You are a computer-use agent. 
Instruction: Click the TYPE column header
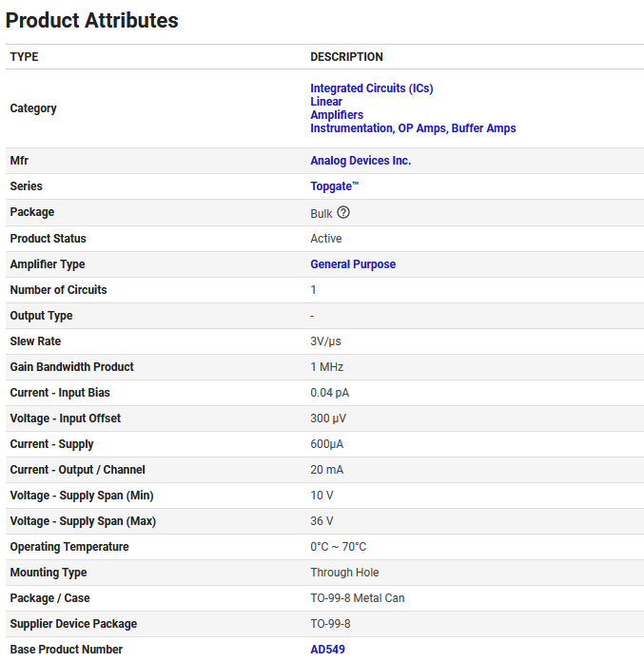24,57
